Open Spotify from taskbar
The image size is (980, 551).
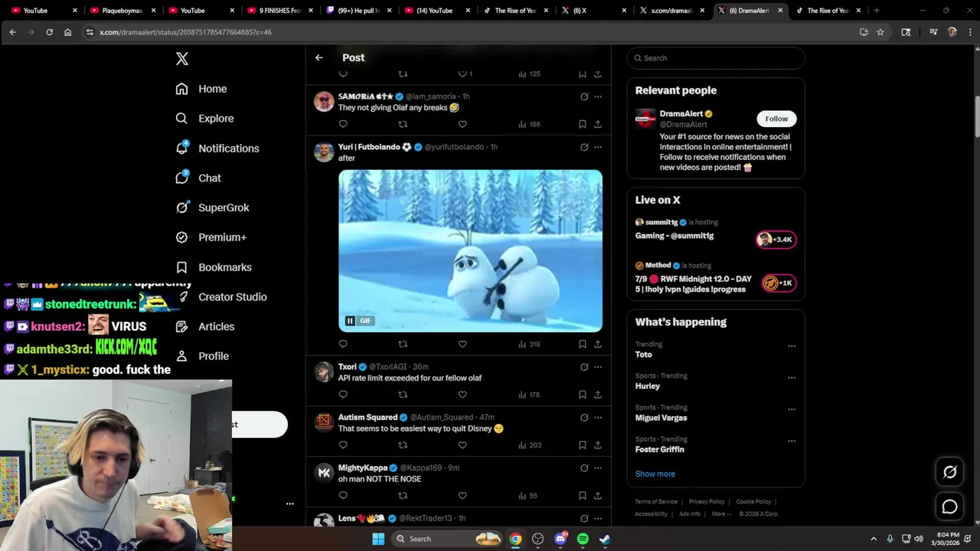(583, 539)
